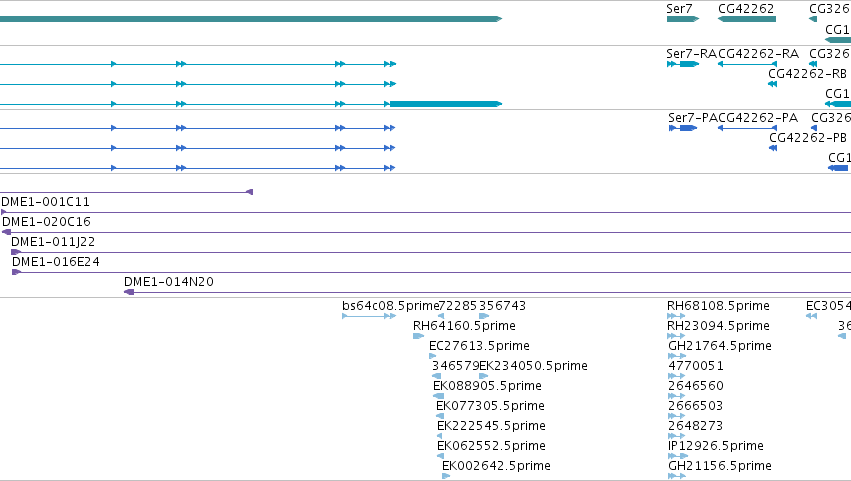Click the bs64c08.5prime EST alignment glyph
Image resolution: width=851 pixels, height=481 pixels.
click(369, 316)
